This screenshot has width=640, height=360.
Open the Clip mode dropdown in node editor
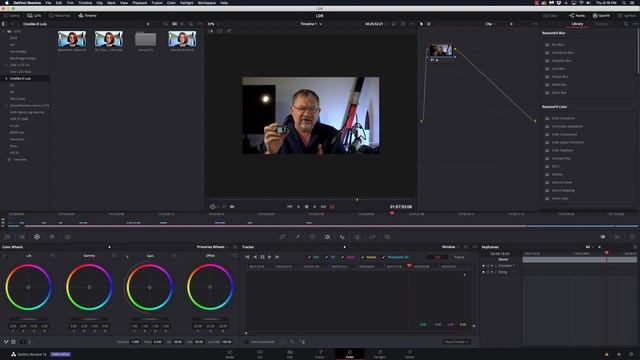[491, 24]
